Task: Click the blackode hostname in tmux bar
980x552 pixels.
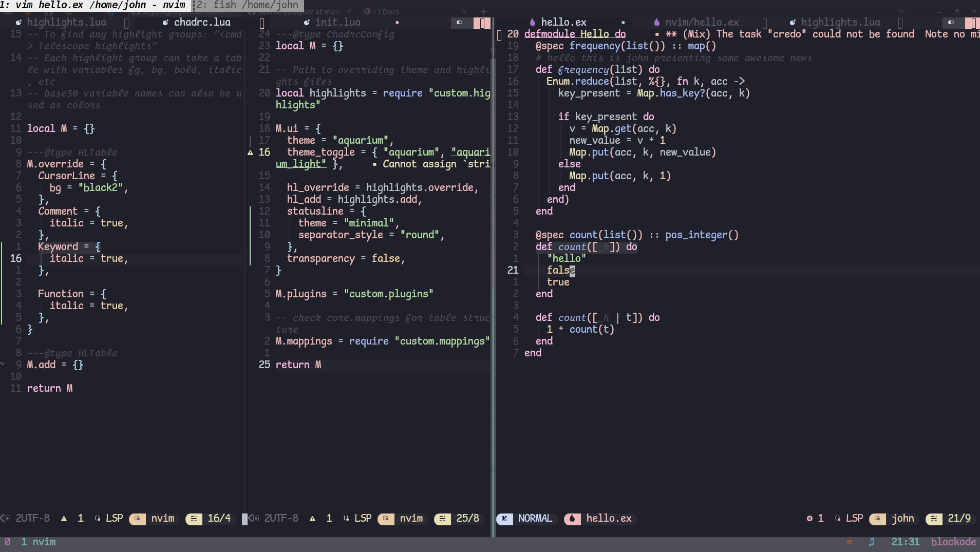Action: point(953,542)
